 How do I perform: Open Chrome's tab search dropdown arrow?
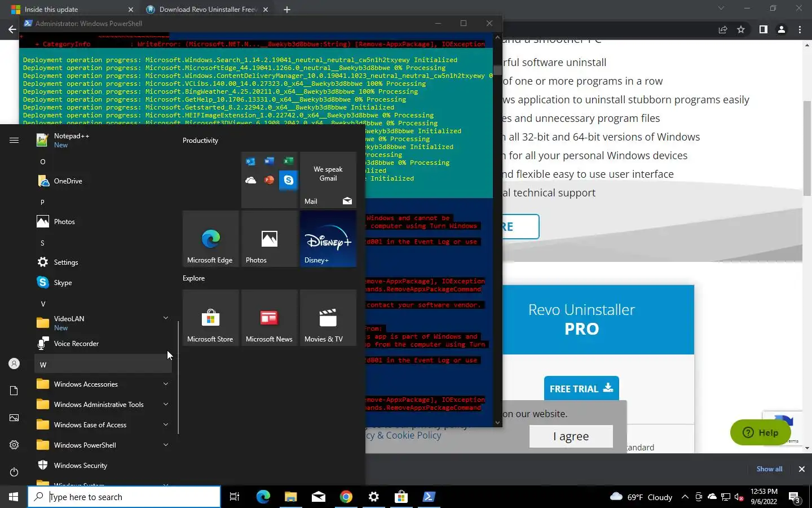[x=721, y=8]
